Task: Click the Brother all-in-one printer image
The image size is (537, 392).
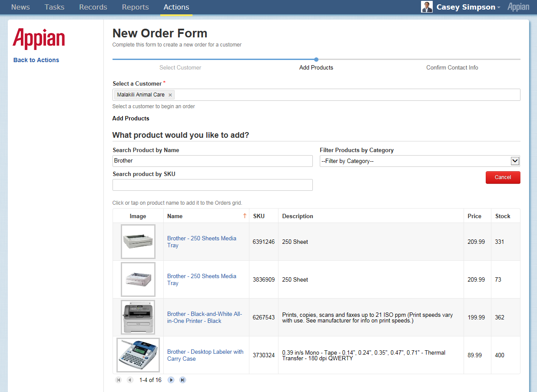Action: coord(138,317)
